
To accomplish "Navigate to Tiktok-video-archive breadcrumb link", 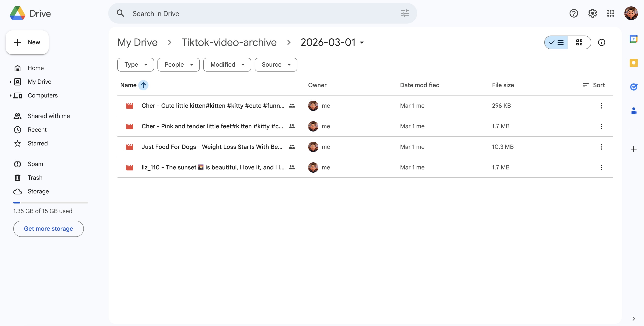I will coord(229,42).
